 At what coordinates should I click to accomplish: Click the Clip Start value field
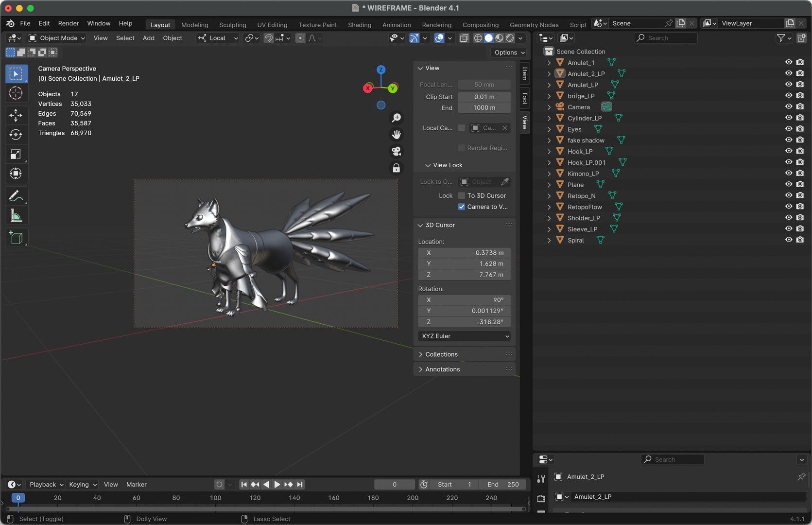coord(484,97)
